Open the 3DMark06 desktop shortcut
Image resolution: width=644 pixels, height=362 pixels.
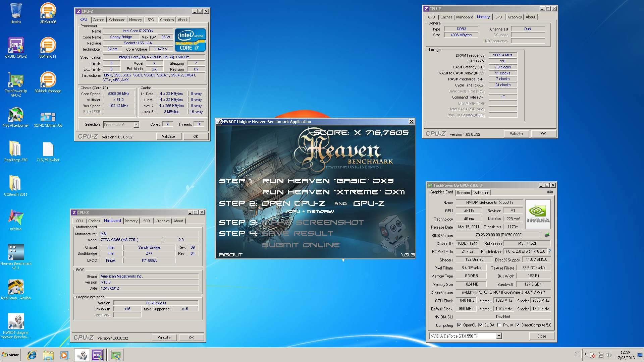pos(48,13)
